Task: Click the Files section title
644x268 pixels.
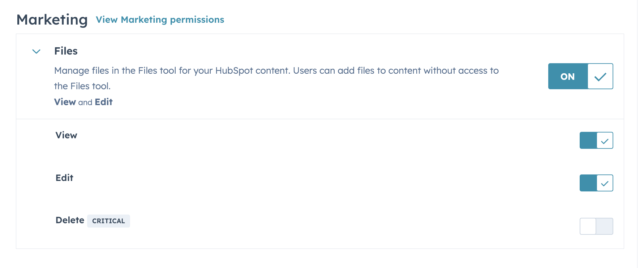Action: (66, 51)
